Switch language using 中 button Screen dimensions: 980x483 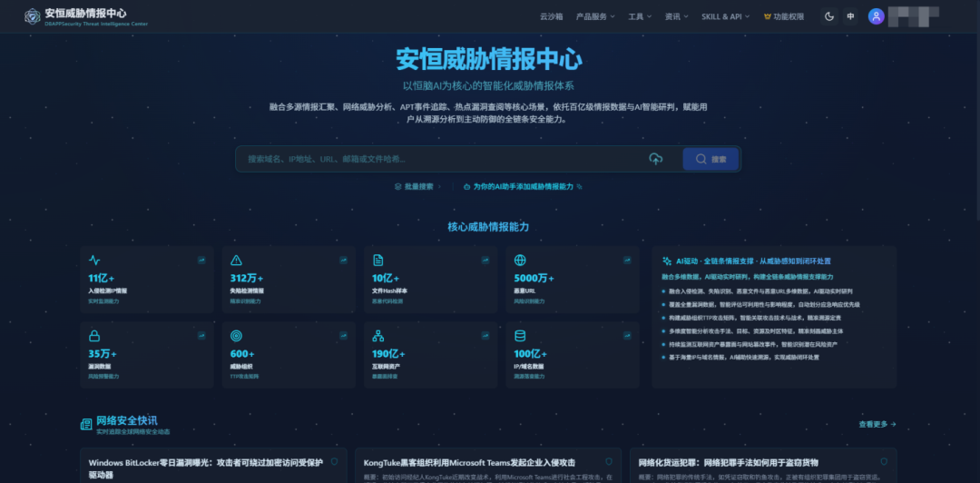(x=850, y=17)
